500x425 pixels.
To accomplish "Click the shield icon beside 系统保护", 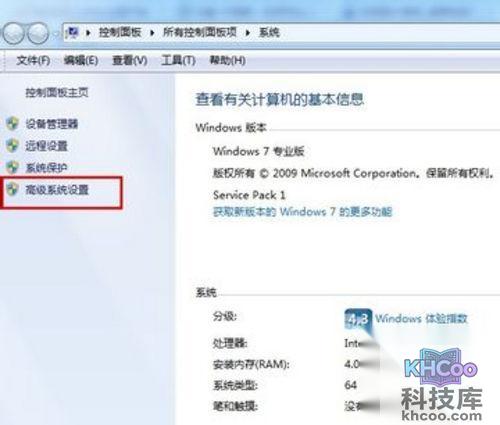I will pos(13,167).
